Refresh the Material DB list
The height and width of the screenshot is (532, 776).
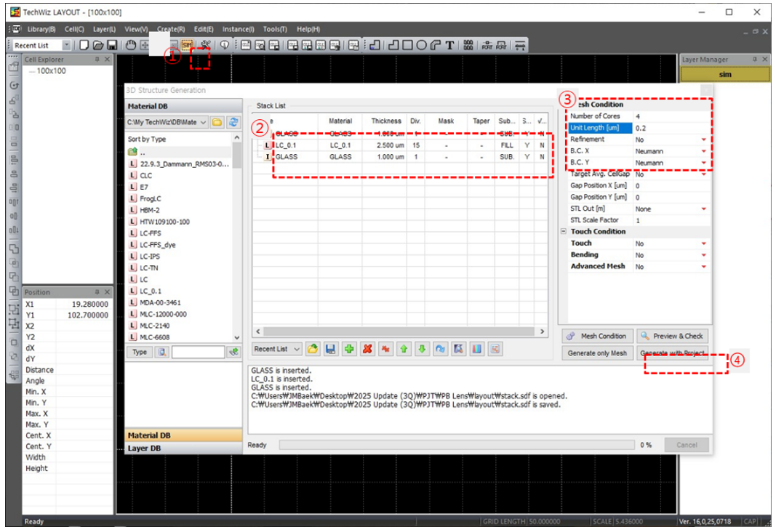pos(233,123)
